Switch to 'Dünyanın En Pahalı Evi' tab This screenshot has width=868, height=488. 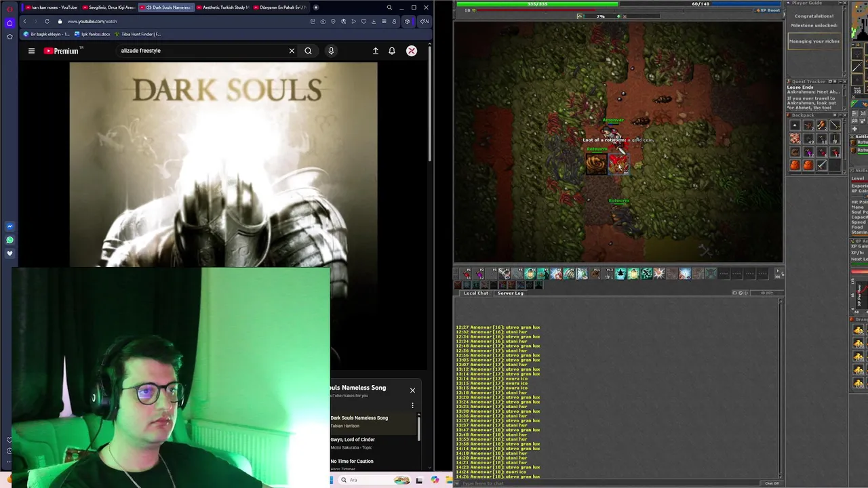(x=280, y=7)
